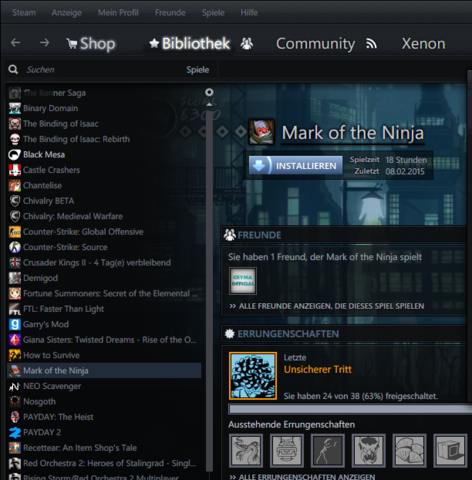Switch to the Shop tab
472x480 pixels.
pyautogui.click(x=91, y=44)
